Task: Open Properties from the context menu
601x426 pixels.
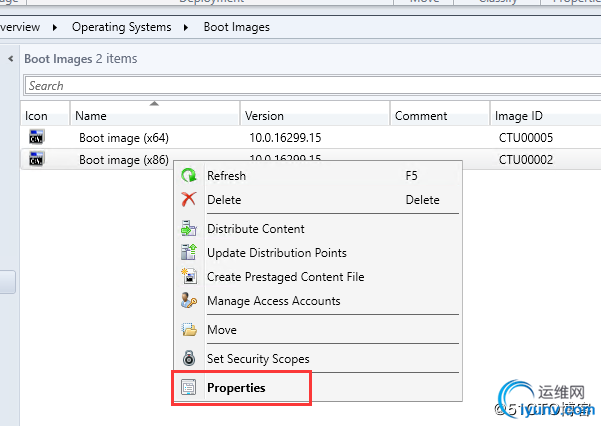Action: click(x=236, y=388)
